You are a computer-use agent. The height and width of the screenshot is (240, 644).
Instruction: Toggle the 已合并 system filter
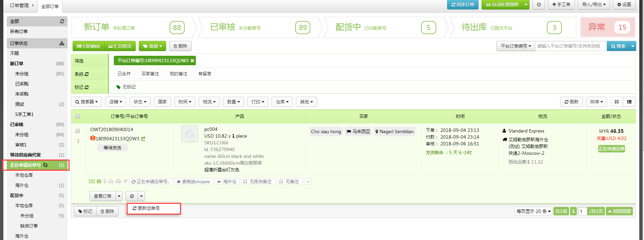point(124,74)
